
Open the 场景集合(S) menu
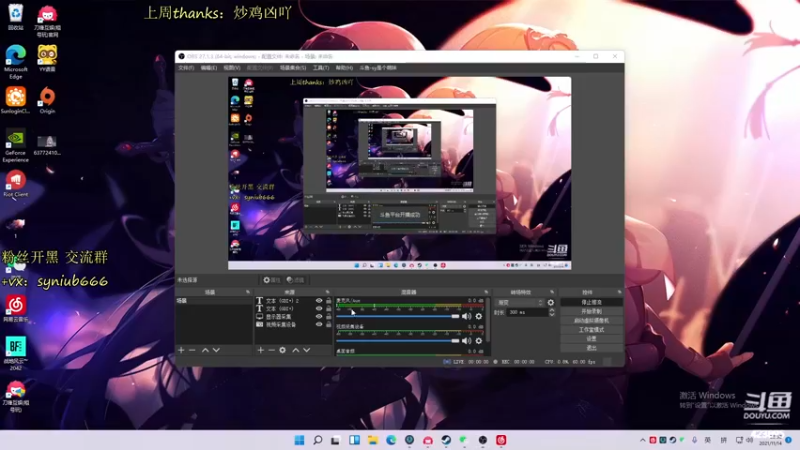click(293, 68)
